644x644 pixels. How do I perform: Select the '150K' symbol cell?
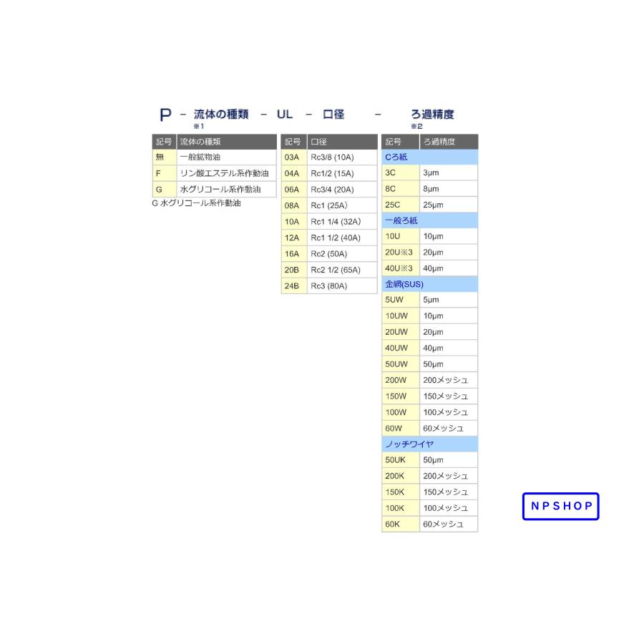tap(401, 492)
